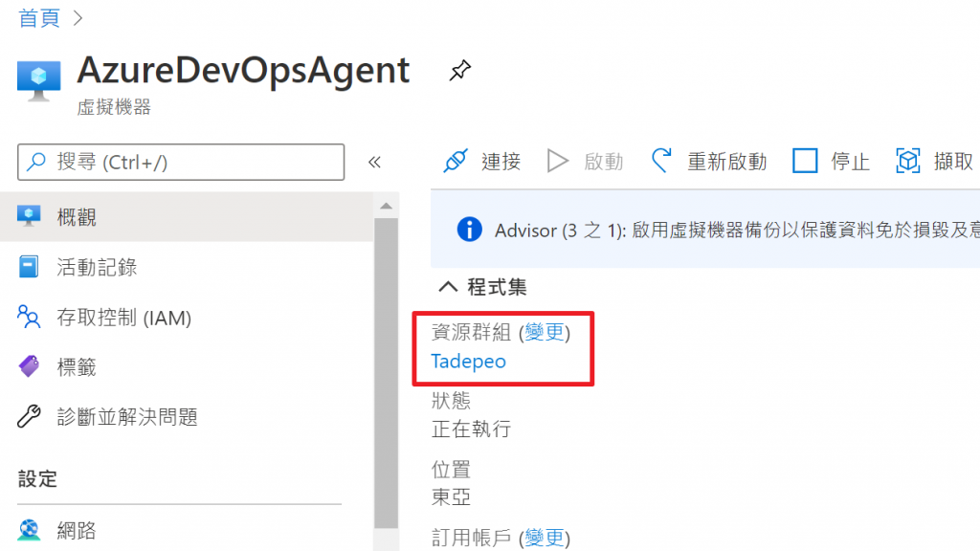Click 變更 link next to 資源群組

pyautogui.click(x=545, y=332)
